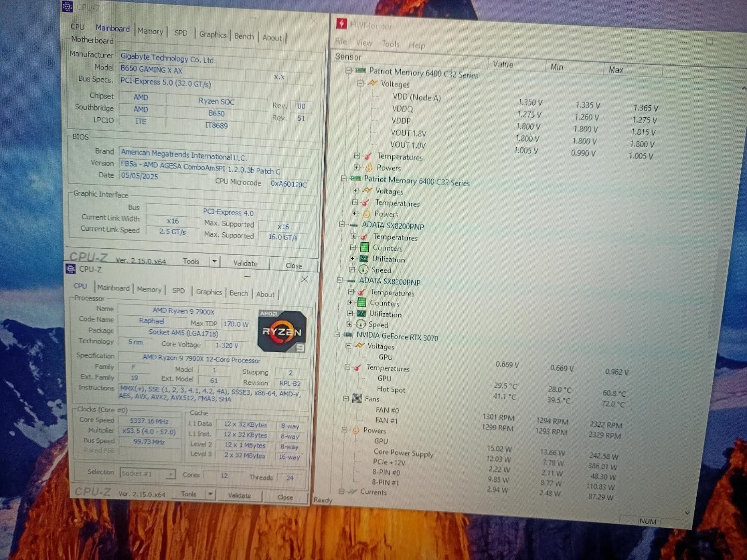The height and width of the screenshot is (560, 747).
Task: Open Tools menu in HWMonitor
Action: [391, 44]
